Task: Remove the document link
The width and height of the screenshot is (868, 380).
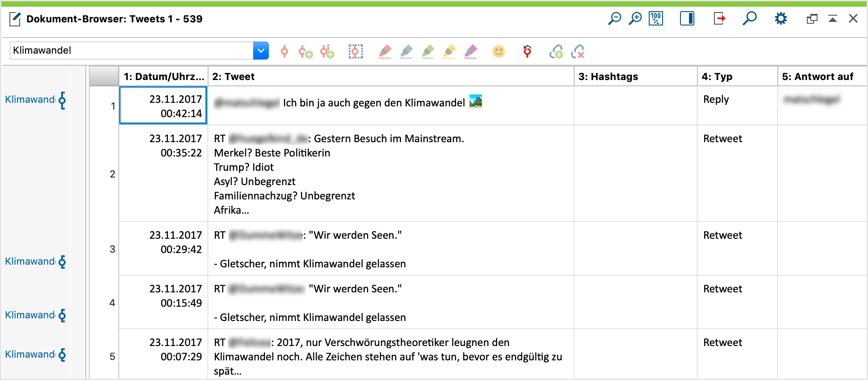Action: pos(577,52)
